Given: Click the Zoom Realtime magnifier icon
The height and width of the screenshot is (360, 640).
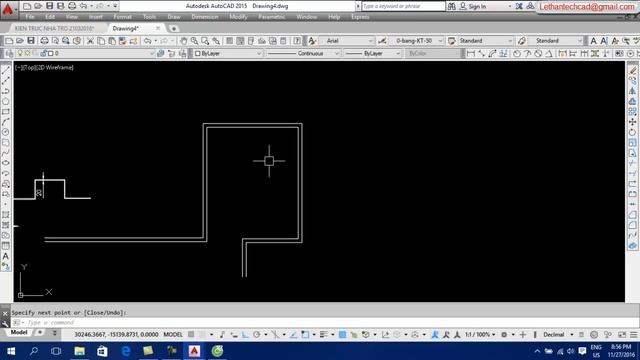Looking at the screenshot, I should [x=194, y=41].
